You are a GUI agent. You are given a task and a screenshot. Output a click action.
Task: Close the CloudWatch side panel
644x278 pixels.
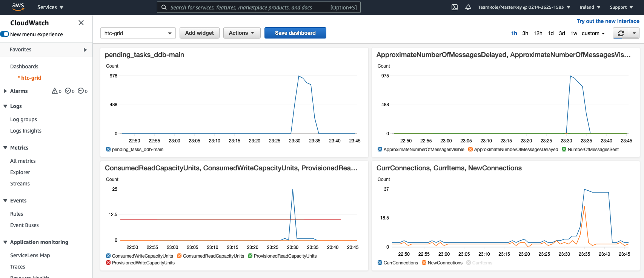click(81, 23)
